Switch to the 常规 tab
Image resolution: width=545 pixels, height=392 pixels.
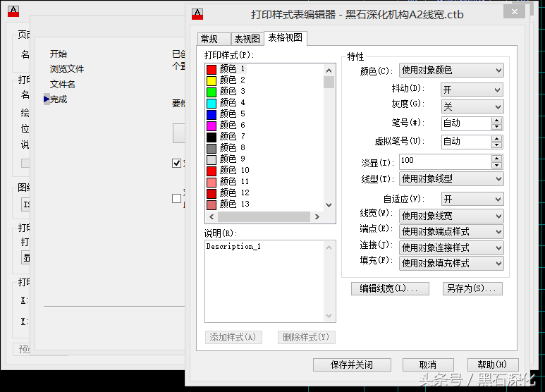(213, 39)
